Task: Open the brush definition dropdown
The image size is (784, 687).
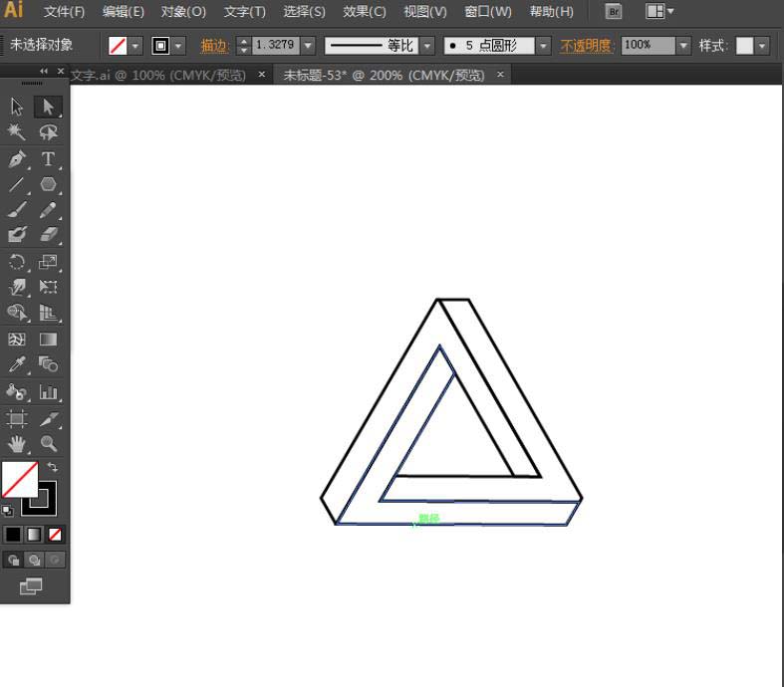Action: pos(543,46)
